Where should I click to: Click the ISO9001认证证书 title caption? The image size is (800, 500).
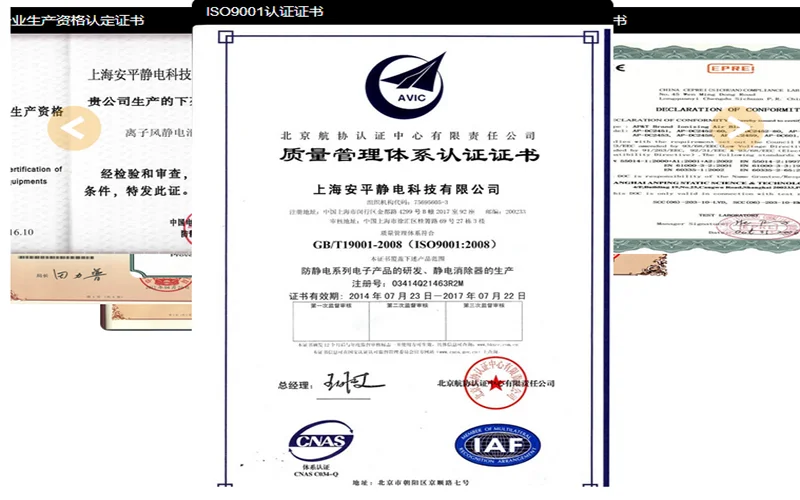tap(264, 11)
